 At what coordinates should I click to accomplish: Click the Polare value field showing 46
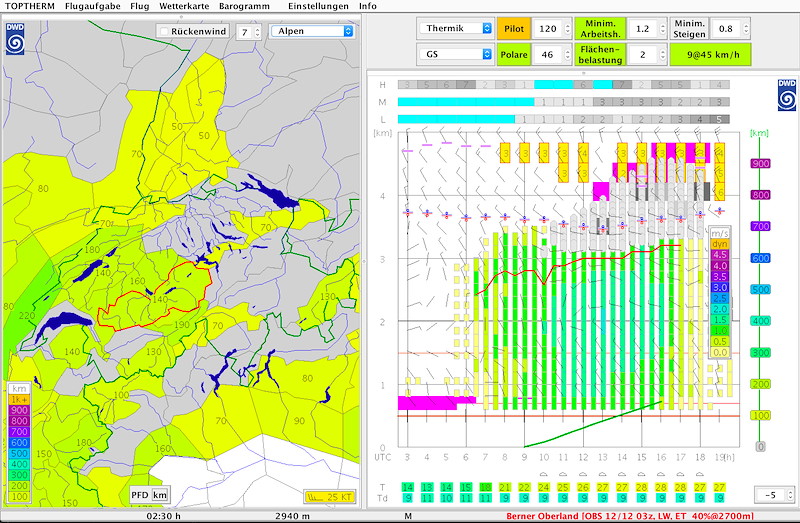[x=547, y=55]
